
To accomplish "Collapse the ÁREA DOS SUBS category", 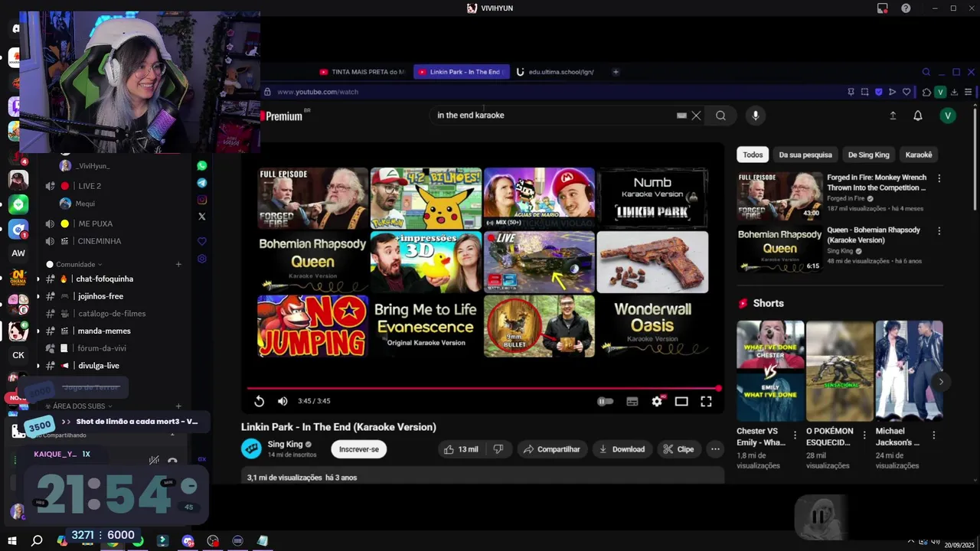I will click(x=80, y=406).
